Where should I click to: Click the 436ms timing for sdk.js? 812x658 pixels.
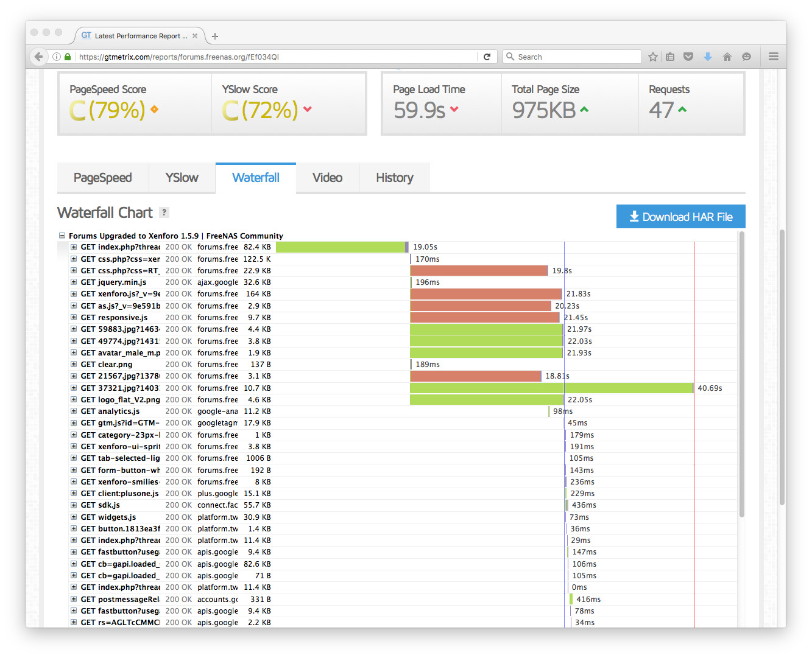pos(584,505)
